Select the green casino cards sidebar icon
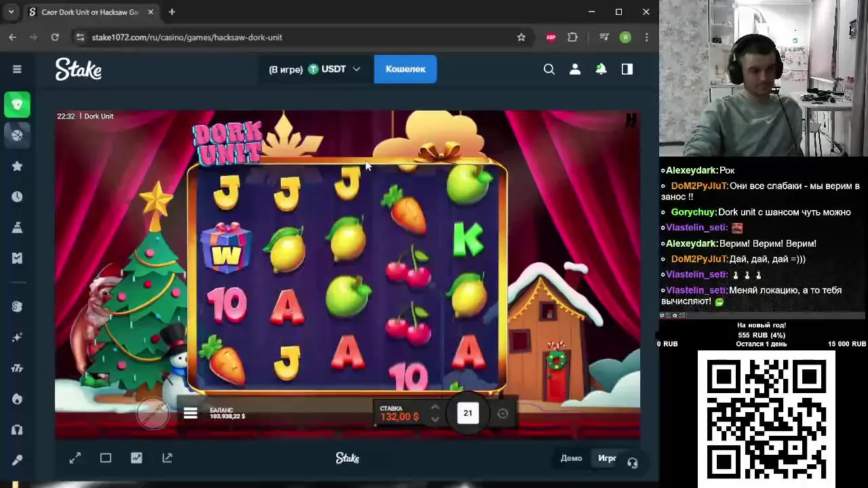The height and width of the screenshot is (488, 868). click(17, 104)
